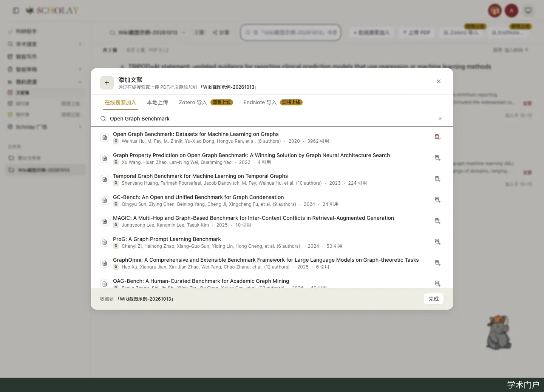544x392 pixels.
Task: Click the plus icon beside 添加文献
Action: pyautogui.click(x=107, y=83)
